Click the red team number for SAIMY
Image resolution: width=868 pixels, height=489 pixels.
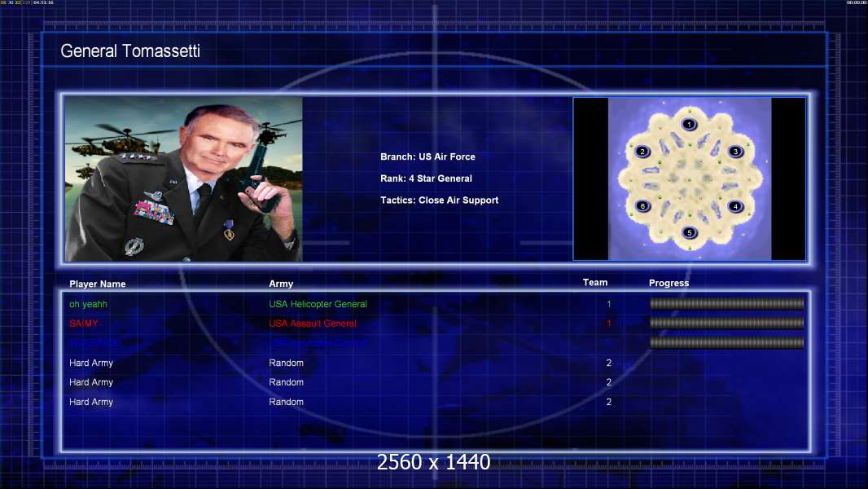[608, 324]
